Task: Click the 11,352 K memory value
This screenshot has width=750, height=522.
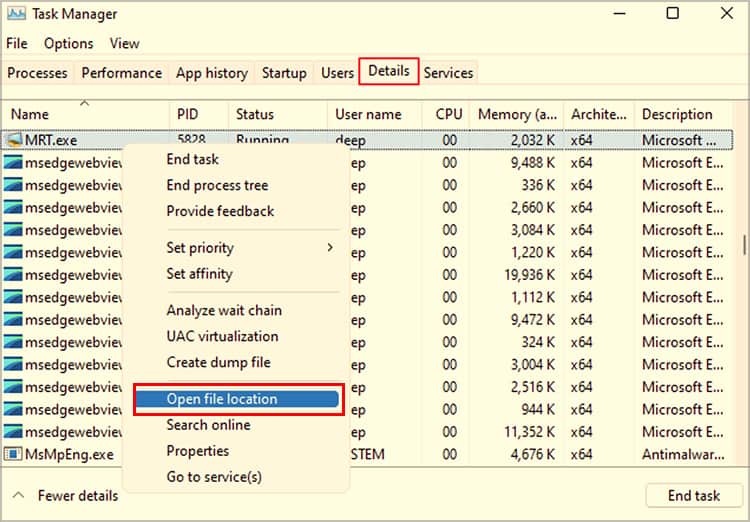Action: point(529,432)
